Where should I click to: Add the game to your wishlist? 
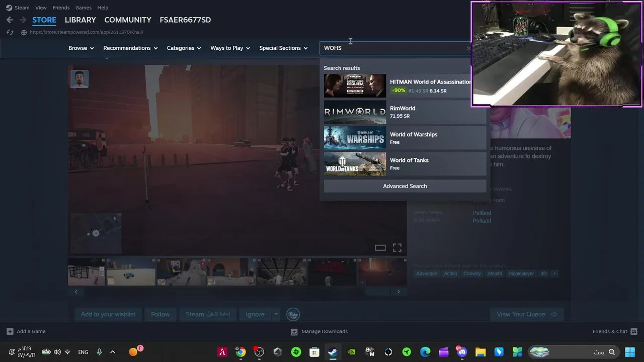tap(108, 314)
